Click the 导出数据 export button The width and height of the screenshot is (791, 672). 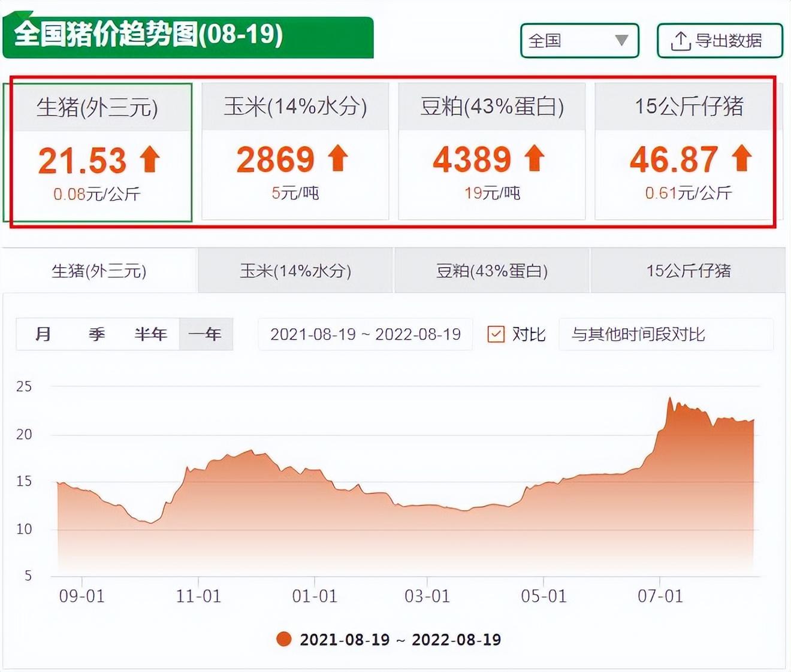[x=720, y=41]
